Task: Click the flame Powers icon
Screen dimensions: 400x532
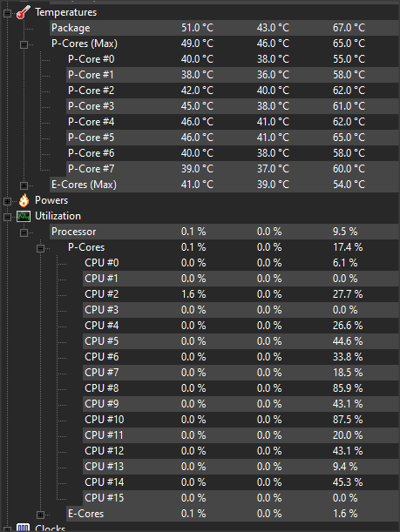Action: (x=24, y=200)
